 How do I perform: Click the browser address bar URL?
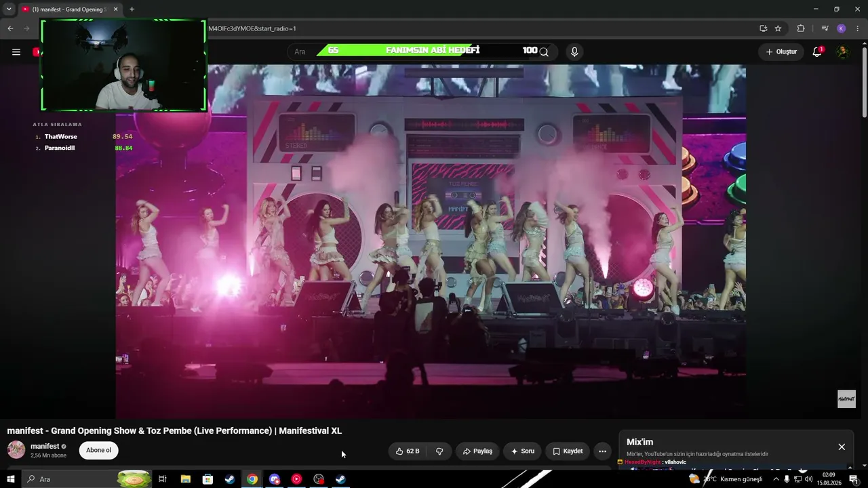(475, 28)
